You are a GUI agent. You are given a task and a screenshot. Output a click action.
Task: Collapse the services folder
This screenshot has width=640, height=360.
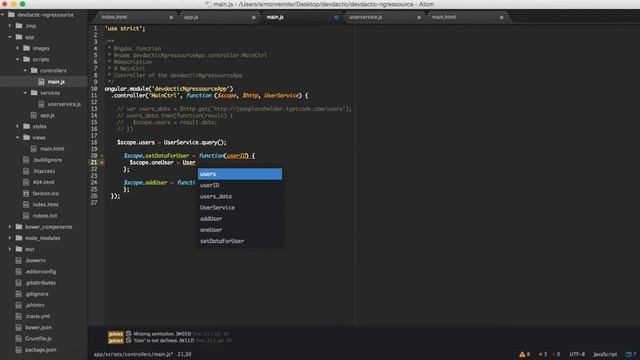[25, 93]
